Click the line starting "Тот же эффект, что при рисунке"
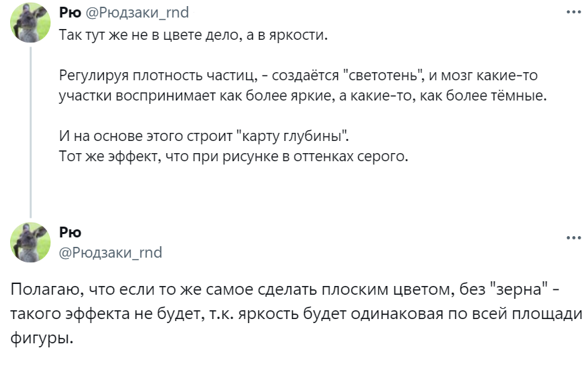 point(234,158)
